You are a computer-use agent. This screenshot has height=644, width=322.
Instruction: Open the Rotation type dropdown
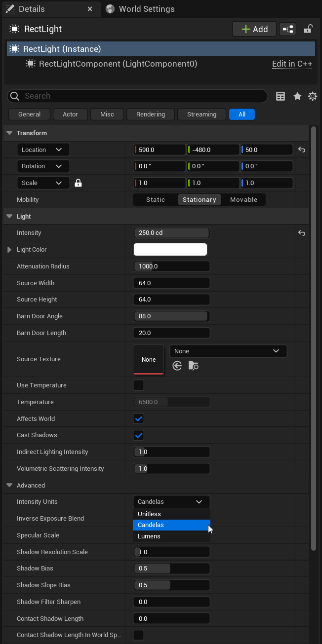[43, 166]
